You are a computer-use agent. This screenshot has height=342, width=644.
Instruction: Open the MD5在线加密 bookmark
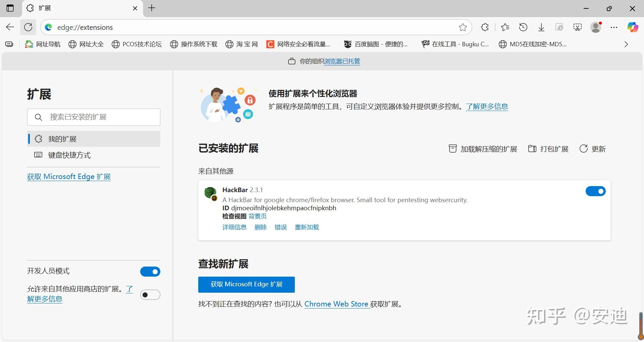(533, 44)
